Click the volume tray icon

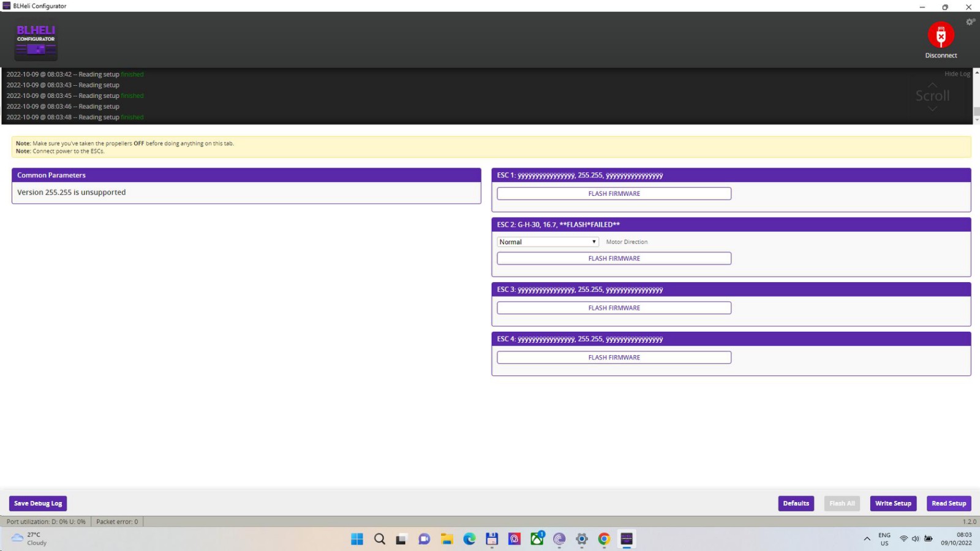click(915, 539)
